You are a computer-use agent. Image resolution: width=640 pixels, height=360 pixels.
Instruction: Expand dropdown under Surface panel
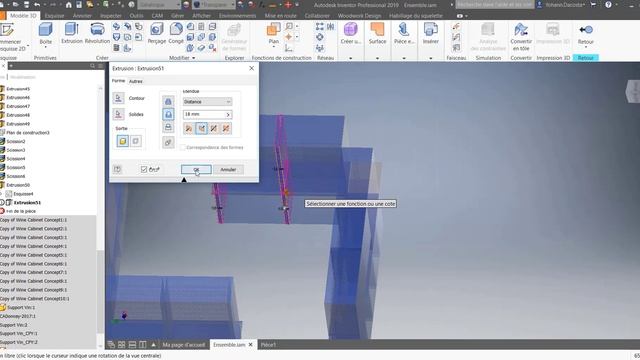(x=377, y=58)
